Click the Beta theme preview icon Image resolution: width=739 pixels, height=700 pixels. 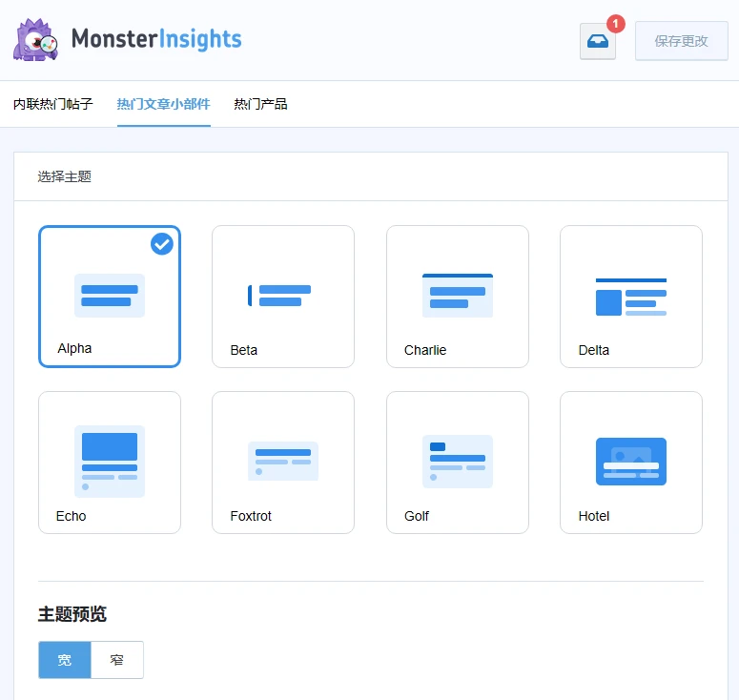[279, 296]
